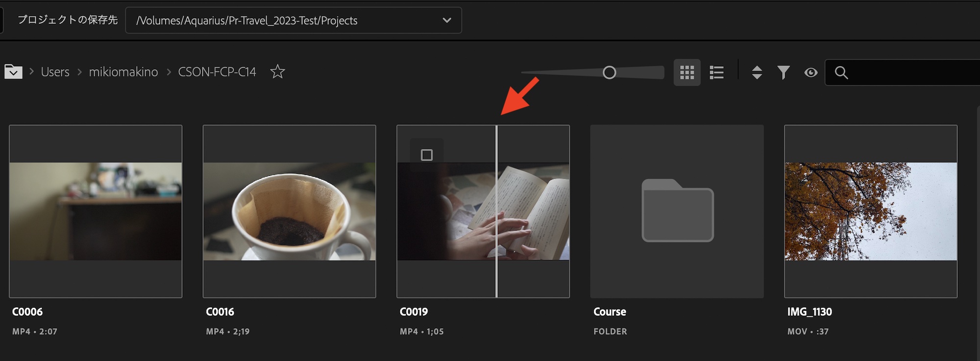Select the C0016 coffee clip thumbnail
Image resolution: width=980 pixels, height=361 pixels.
[x=289, y=211]
